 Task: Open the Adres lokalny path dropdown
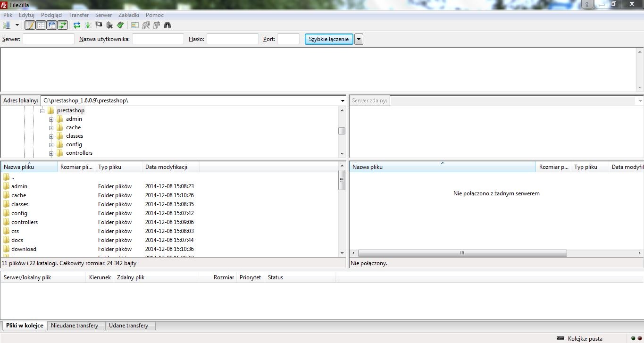coord(343,100)
